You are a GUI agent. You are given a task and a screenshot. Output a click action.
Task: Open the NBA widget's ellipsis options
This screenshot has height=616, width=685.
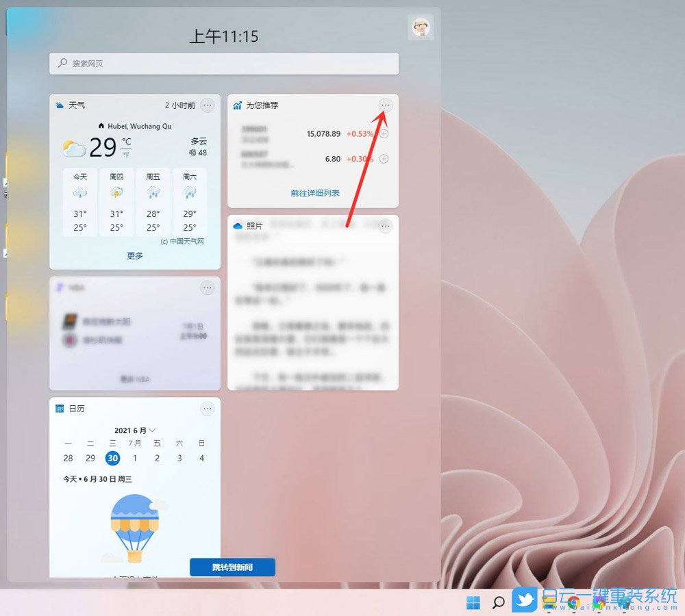pos(208,287)
